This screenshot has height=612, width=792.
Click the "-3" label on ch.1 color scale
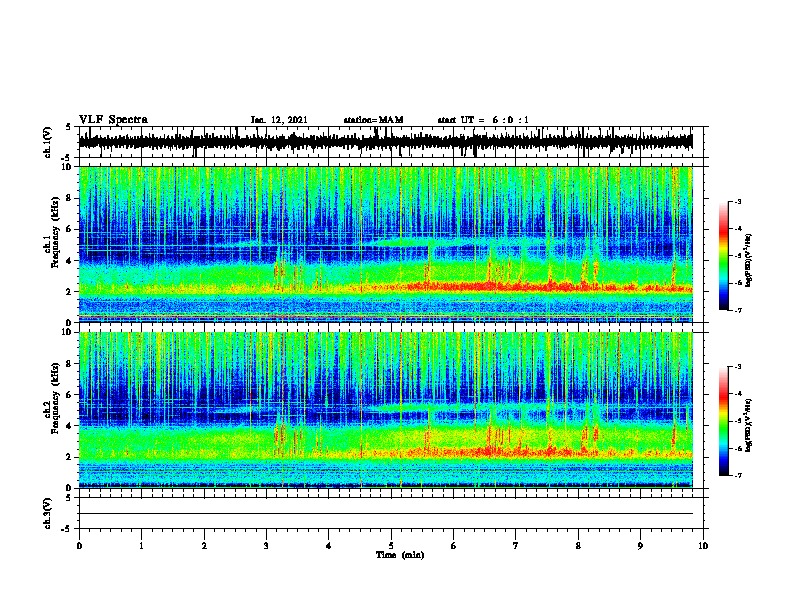click(737, 201)
